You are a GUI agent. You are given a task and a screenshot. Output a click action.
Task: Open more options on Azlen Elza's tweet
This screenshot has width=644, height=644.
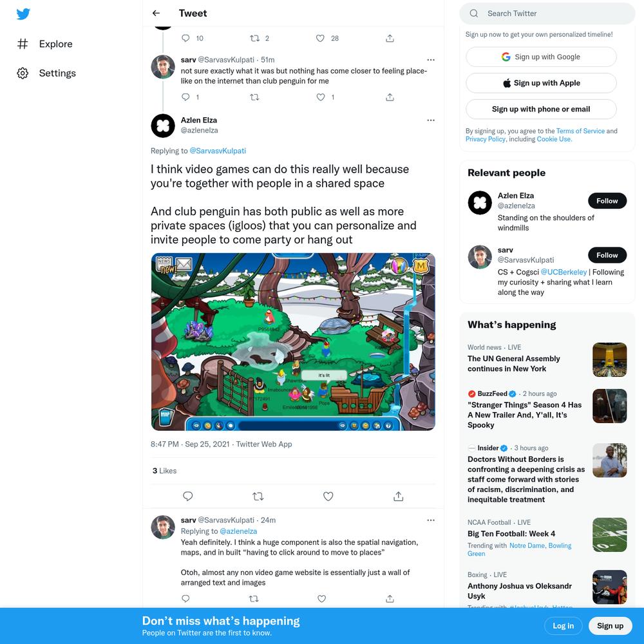[430, 120]
